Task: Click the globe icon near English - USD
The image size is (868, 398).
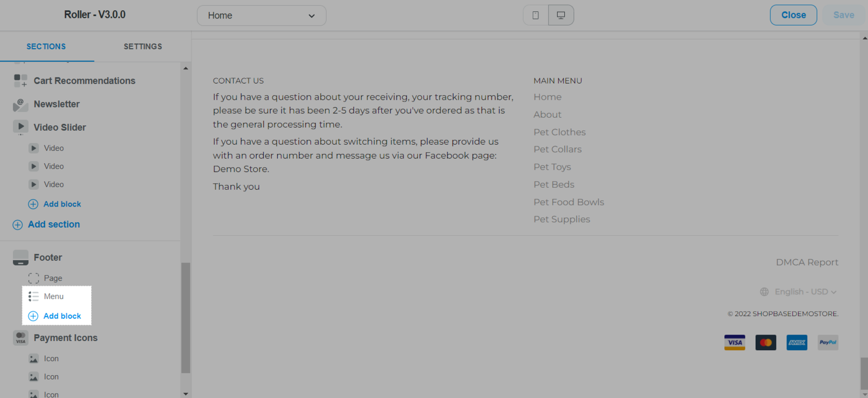Action: (x=764, y=292)
